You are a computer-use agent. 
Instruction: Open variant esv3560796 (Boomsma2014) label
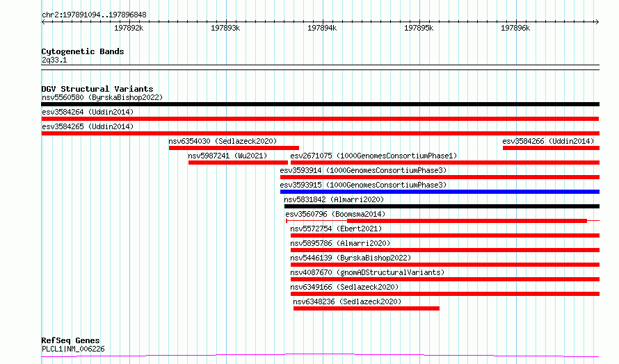[x=335, y=214]
